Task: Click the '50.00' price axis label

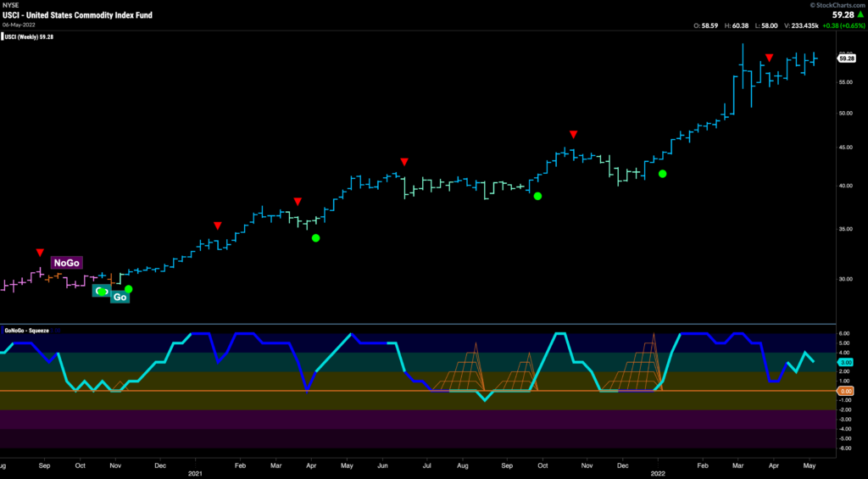Action: 845,114
